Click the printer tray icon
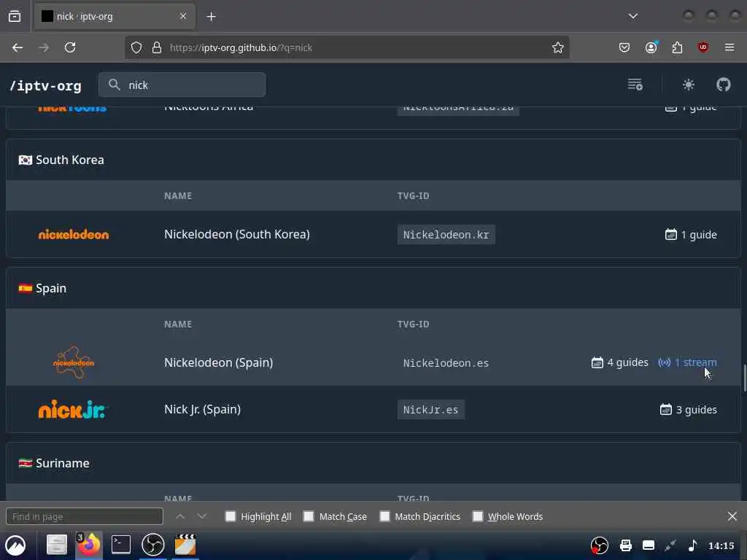 pyautogui.click(x=625, y=545)
